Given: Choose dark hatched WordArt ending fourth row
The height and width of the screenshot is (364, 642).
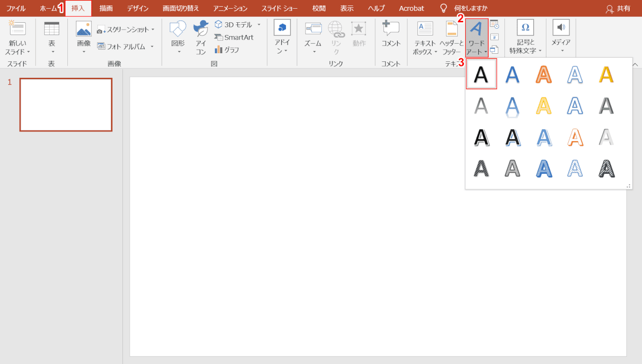Looking at the screenshot, I should click(606, 168).
